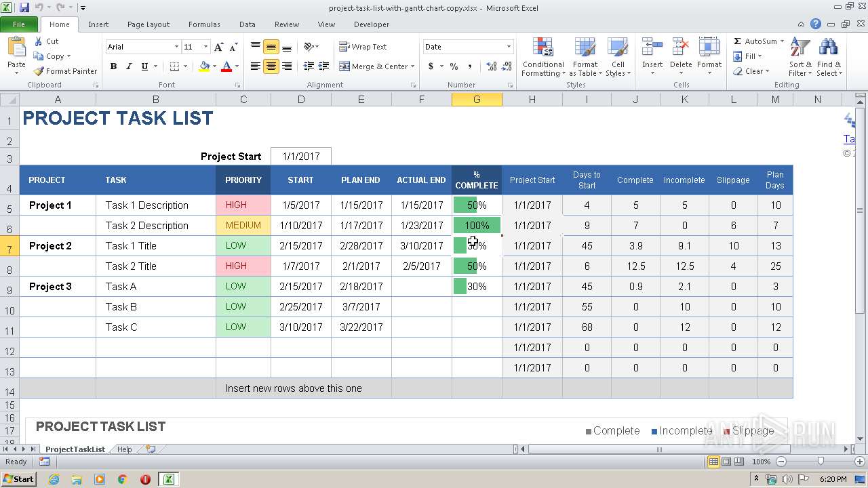Open Excel Help question mark
The image size is (868, 488).
click(816, 24)
